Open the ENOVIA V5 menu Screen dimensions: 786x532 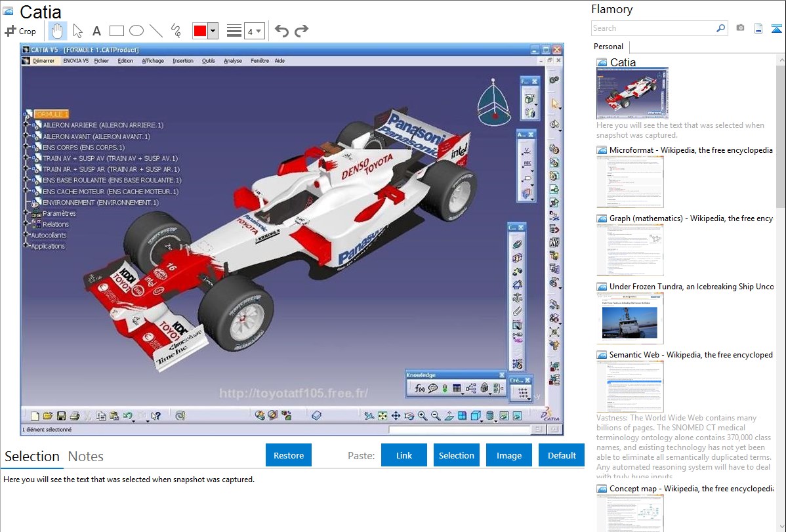click(75, 60)
